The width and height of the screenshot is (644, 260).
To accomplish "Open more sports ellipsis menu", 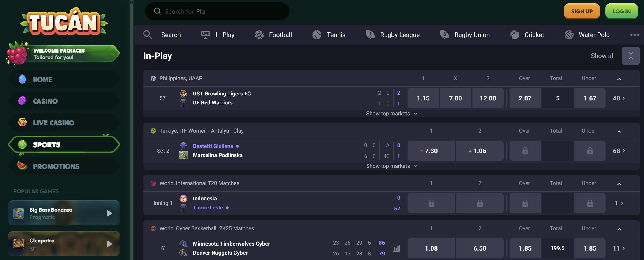I will coord(635,35).
